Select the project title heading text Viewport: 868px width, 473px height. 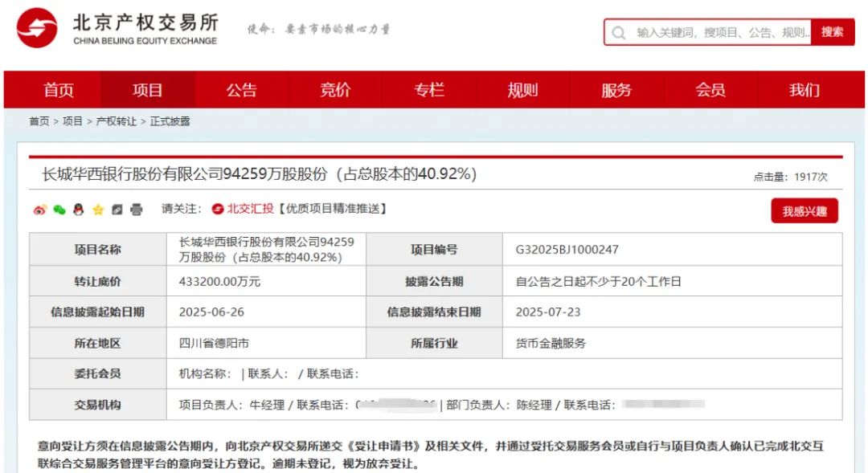pos(259,174)
